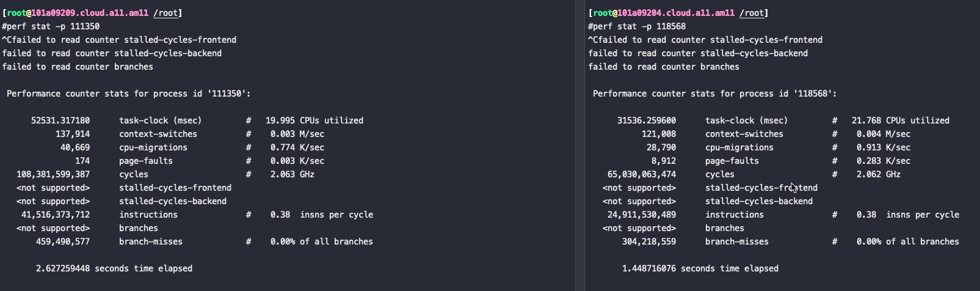Click the 108,381,599,387 cycles count
The height and width of the screenshot is (291, 980).
(x=53, y=174)
